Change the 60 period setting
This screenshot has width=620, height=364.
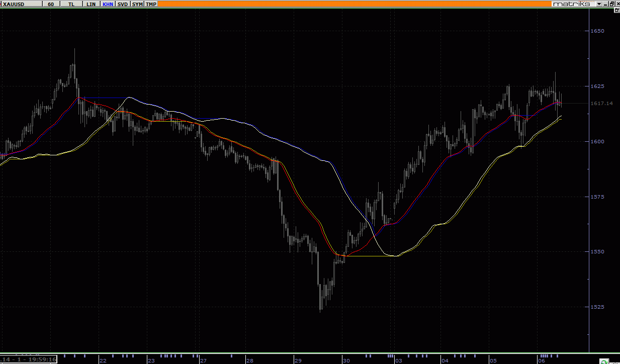click(51, 4)
